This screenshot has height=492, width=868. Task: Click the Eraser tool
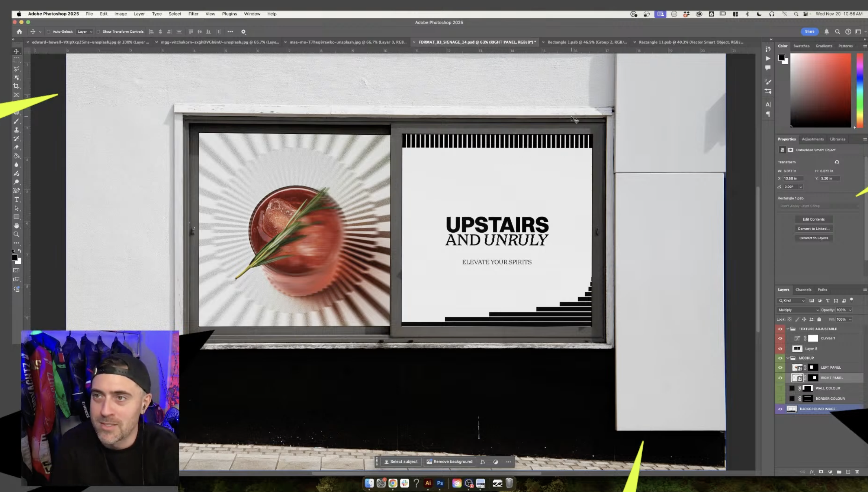16,147
